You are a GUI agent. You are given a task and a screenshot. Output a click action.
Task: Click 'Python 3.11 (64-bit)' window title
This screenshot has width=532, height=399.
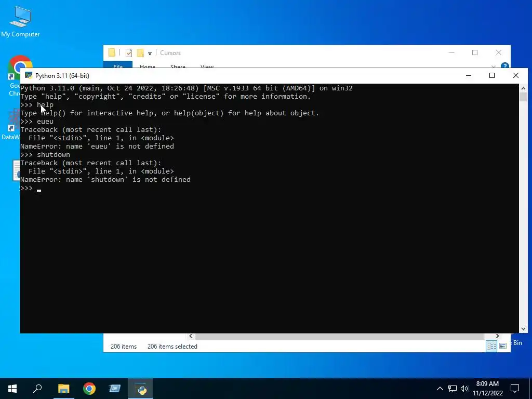[x=62, y=76]
